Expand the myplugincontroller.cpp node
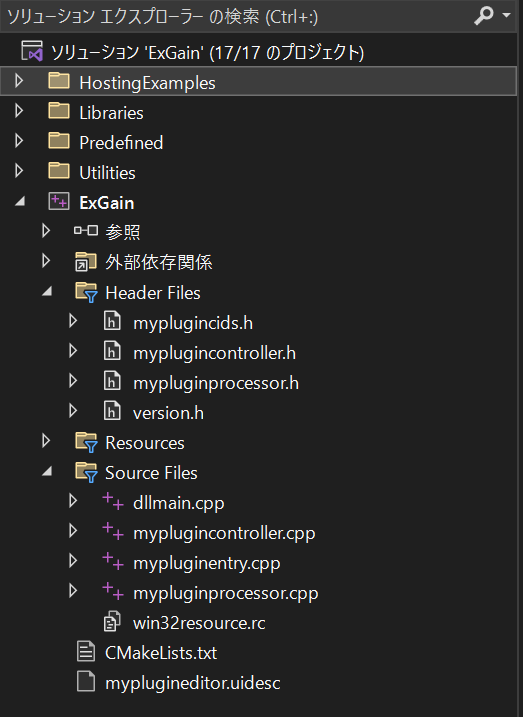This screenshot has height=717, width=523. 73,531
